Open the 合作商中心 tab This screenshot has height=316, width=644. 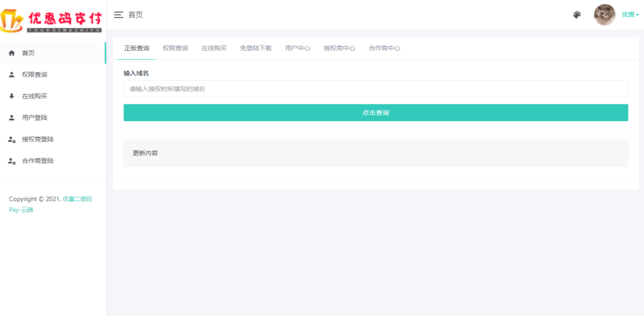pos(384,48)
